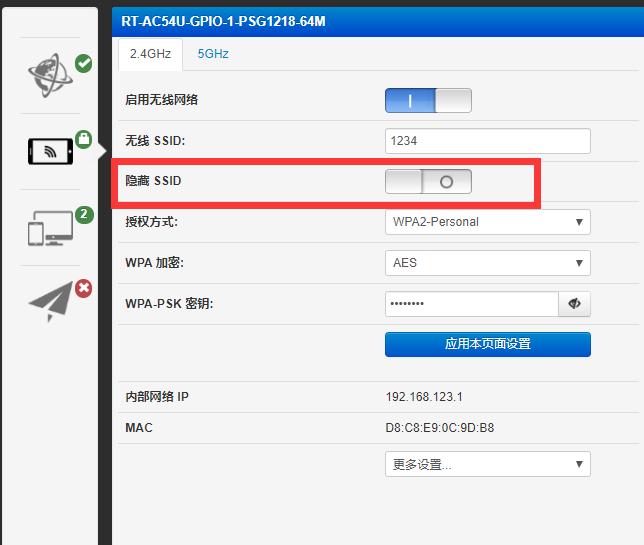Click the green lock badge on wireless icon
The image size is (644, 545).
pos(83,140)
